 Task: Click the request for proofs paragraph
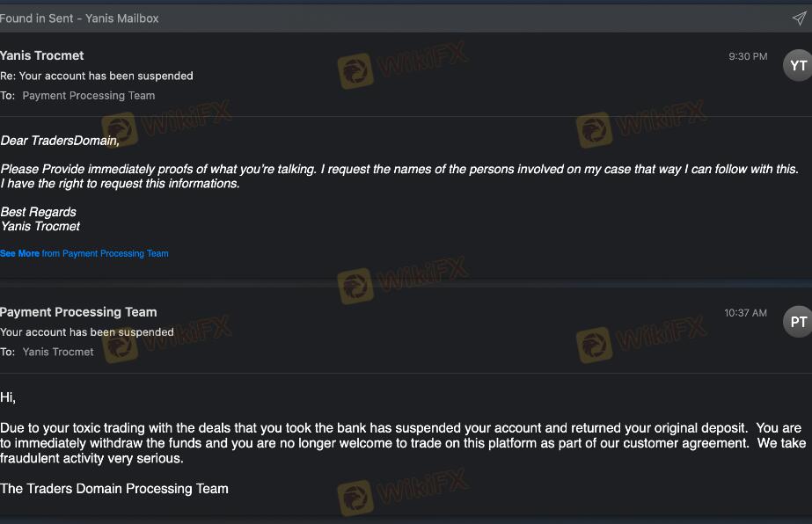coord(399,176)
